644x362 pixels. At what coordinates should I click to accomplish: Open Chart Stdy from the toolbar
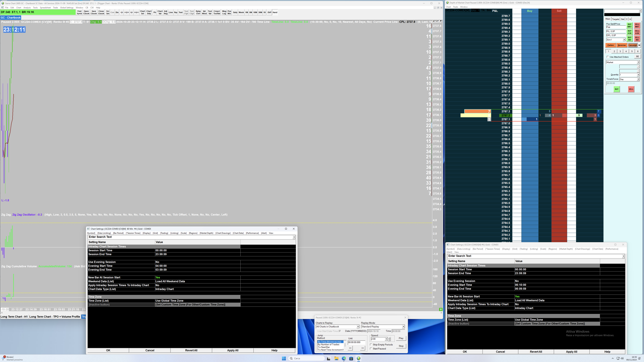(149, 12)
